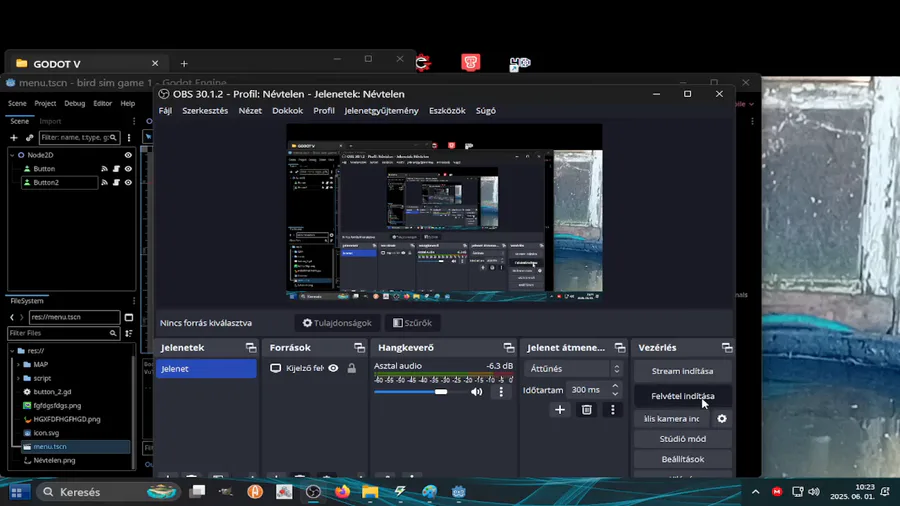Open the Áttűnés transition dropdown
The image size is (900, 506).
coord(573,369)
